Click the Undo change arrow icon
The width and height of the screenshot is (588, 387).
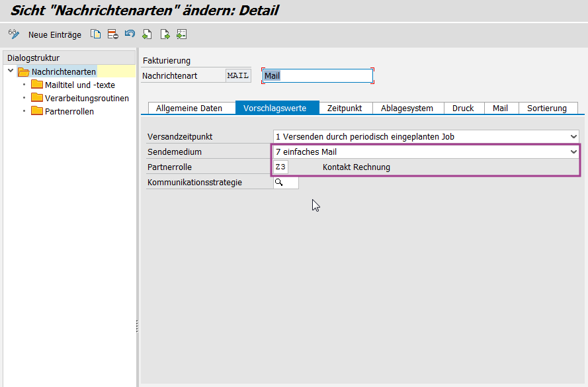click(130, 34)
